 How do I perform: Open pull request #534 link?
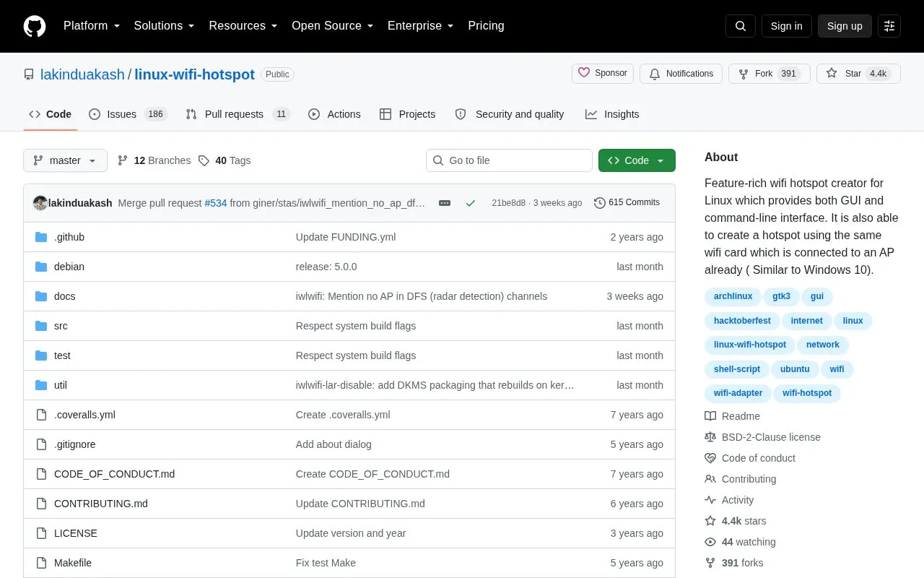pos(216,203)
